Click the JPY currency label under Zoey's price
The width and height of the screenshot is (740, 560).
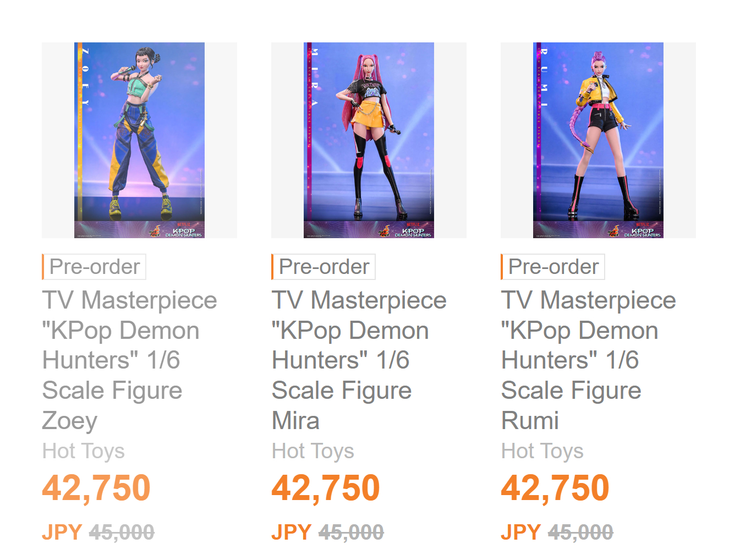(62, 532)
